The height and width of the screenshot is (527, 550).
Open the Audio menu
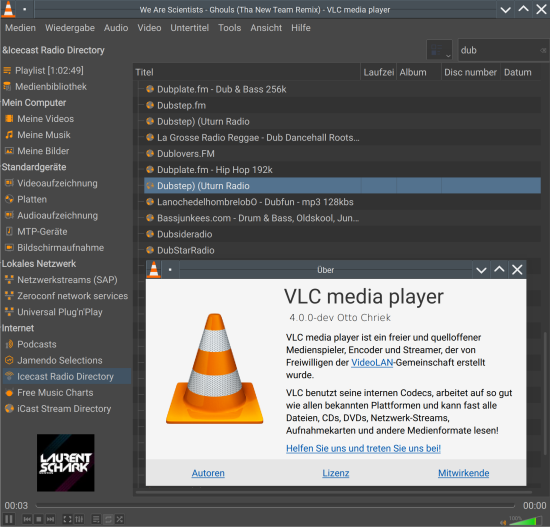116,28
